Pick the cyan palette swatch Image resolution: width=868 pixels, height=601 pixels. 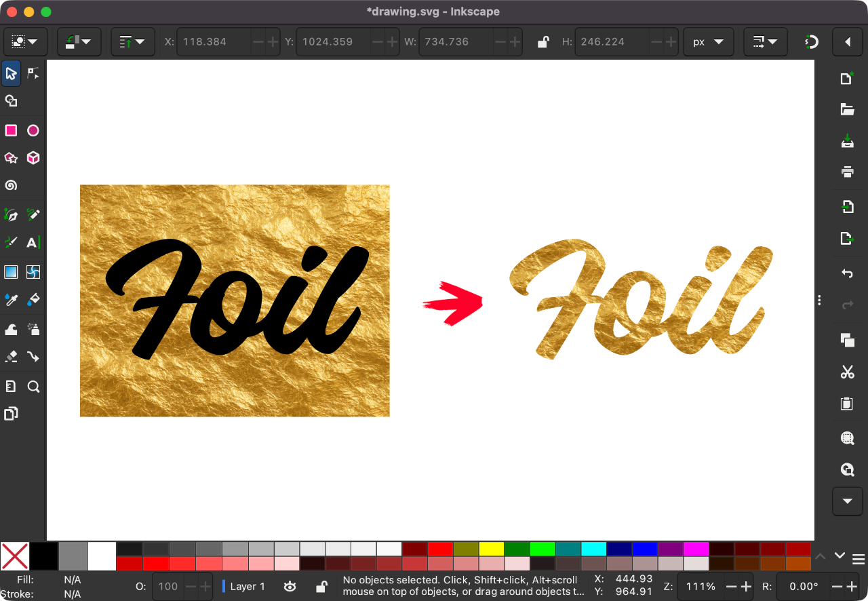point(594,549)
